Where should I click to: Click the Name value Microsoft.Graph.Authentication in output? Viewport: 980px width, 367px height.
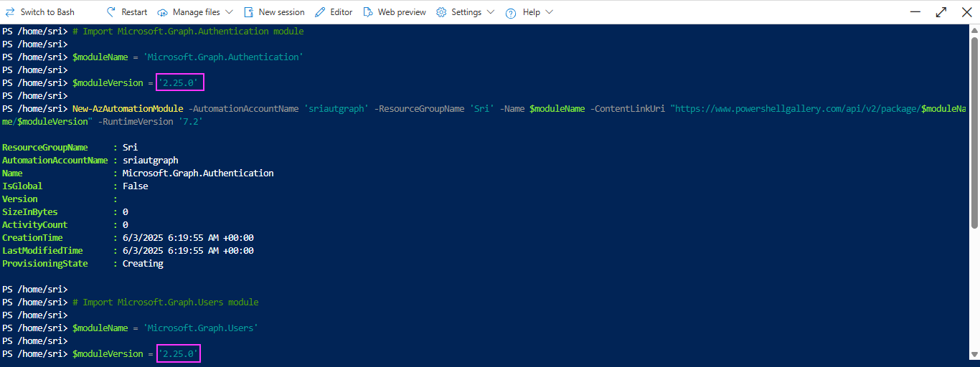[198, 173]
